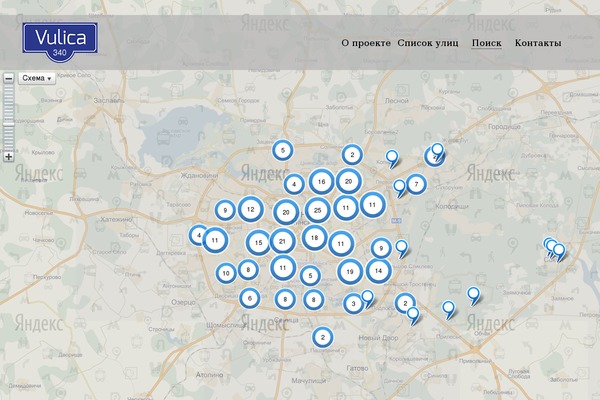Select cluster 9 above cluster 14
The width and height of the screenshot is (600, 400).
[x=381, y=248]
